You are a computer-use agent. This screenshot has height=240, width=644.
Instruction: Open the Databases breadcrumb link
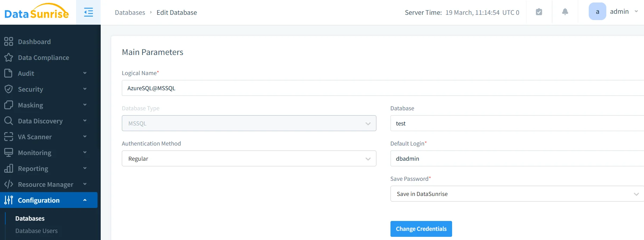tap(130, 12)
